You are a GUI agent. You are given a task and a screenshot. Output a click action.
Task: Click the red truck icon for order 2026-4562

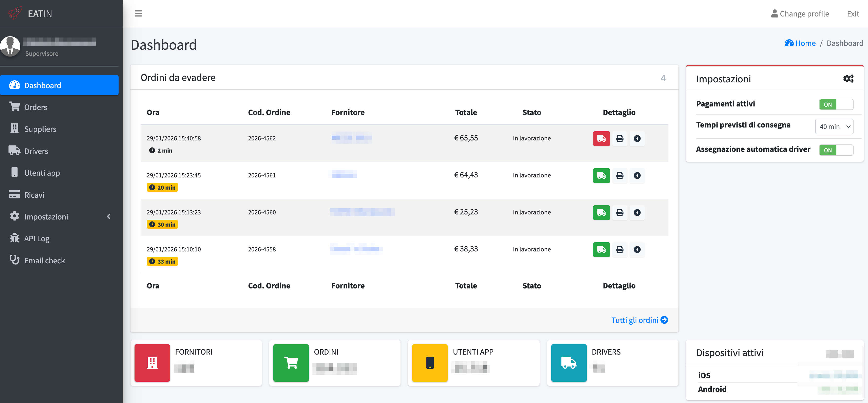[x=601, y=138]
